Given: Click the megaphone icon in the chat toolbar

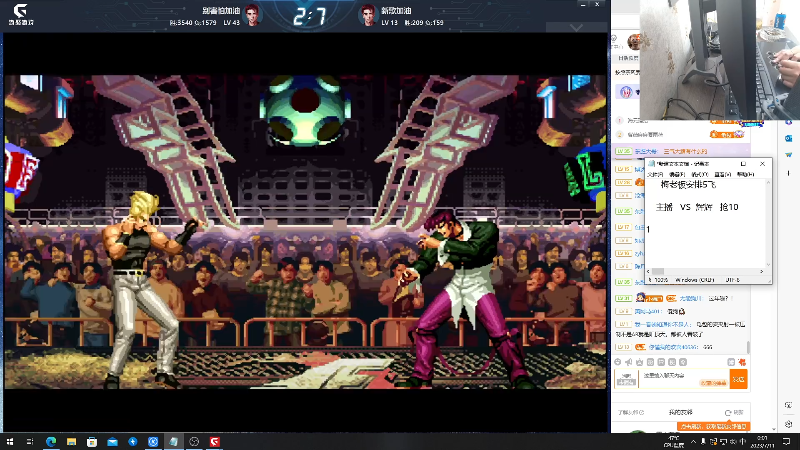Looking at the screenshot, I should tap(629, 362).
